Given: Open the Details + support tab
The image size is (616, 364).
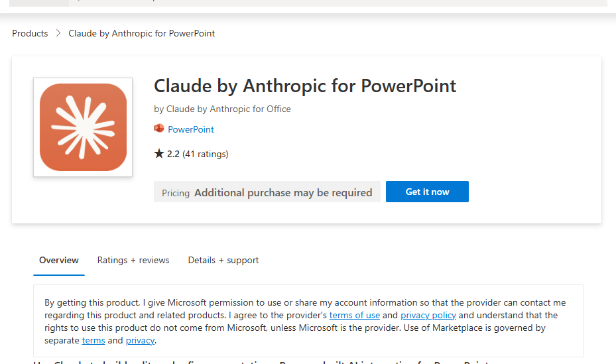Looking at the screenshot, I should [x=223, y=260].
